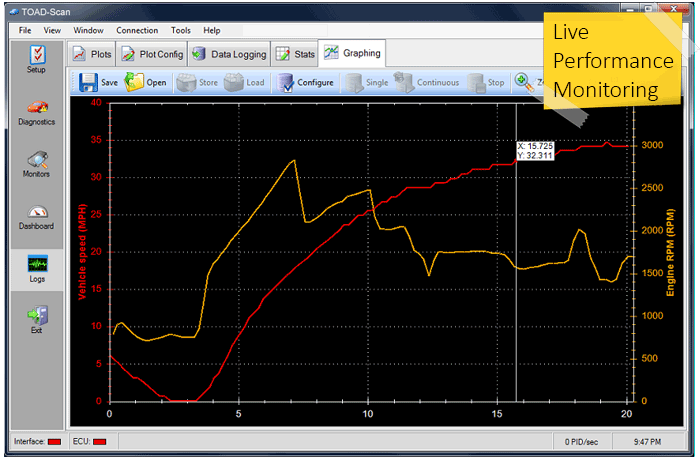Select the Logs waveform icon

pos(38,263)
